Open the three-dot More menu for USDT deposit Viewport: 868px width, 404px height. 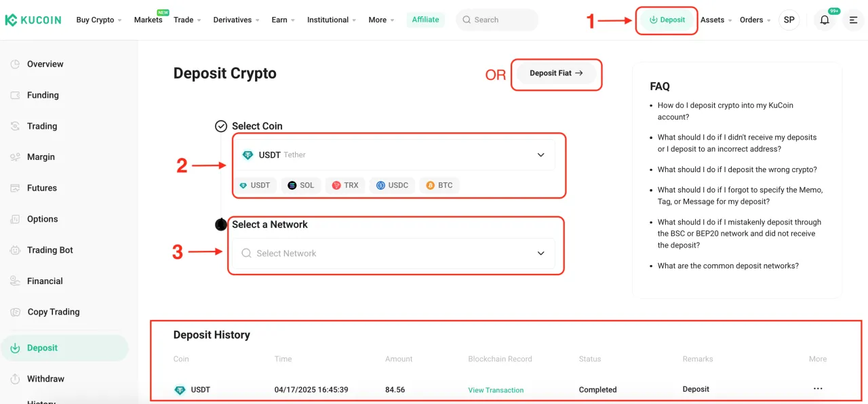[x=818, y=389]
